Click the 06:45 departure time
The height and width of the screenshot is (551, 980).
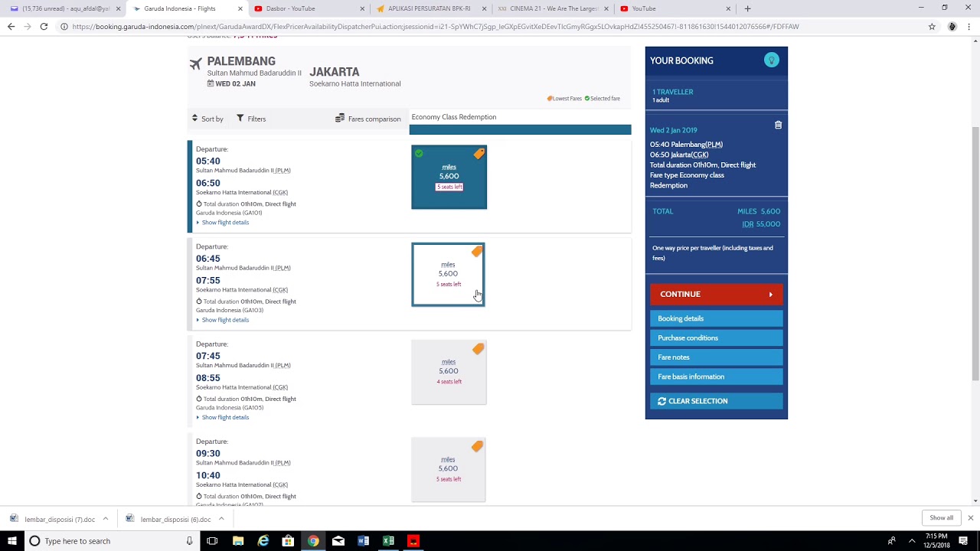click(207, 259)
